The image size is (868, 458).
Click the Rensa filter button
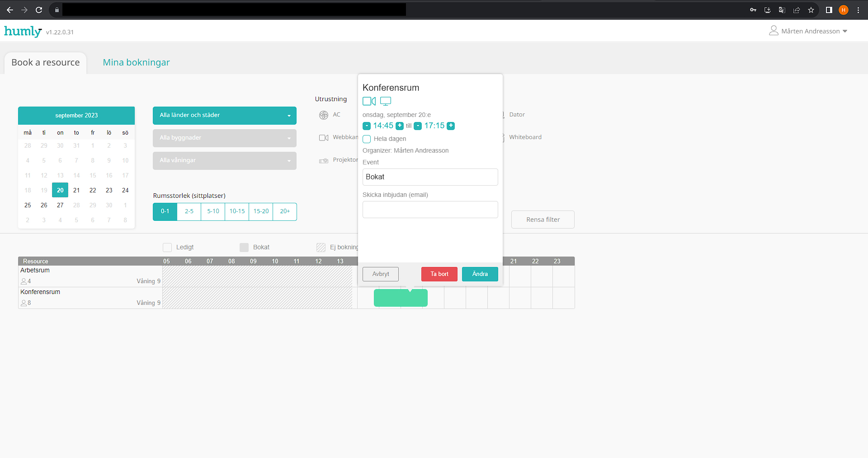click(x=543, y=220)
